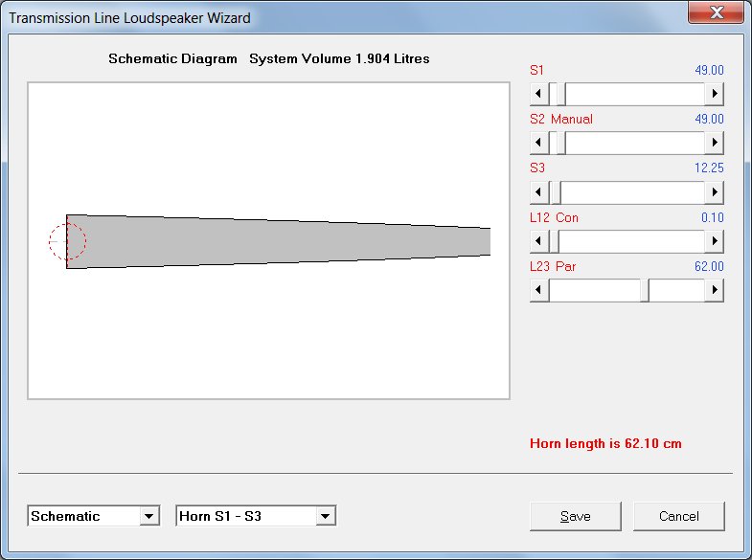Click the L23 Par track left of thumb
Image resolution: width=752 pixels, height=560 pixels.
[595, 290]
